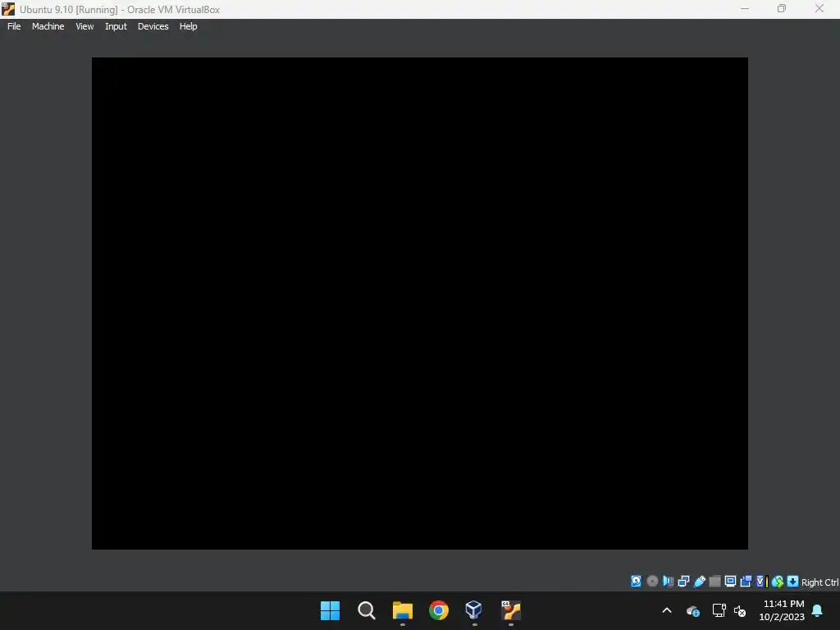This screenshot has height=630, width=840.
Task: Click the OneDrive cloud tray icon
Action: [x=692, y=610]
